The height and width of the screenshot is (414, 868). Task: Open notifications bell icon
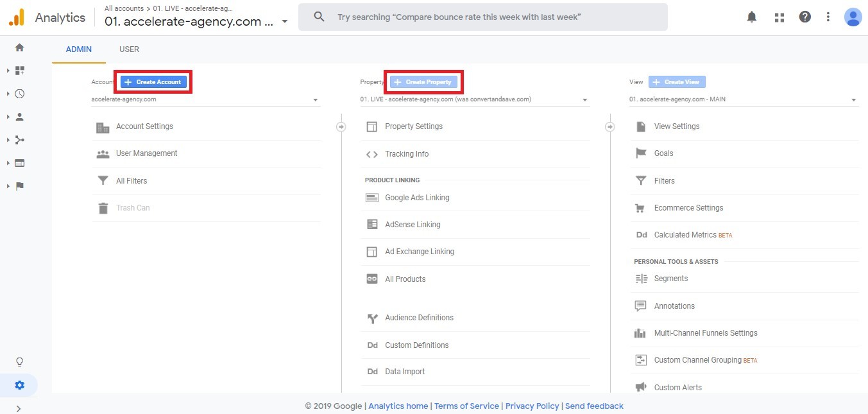pyautogui.click(x=752, y=17)
